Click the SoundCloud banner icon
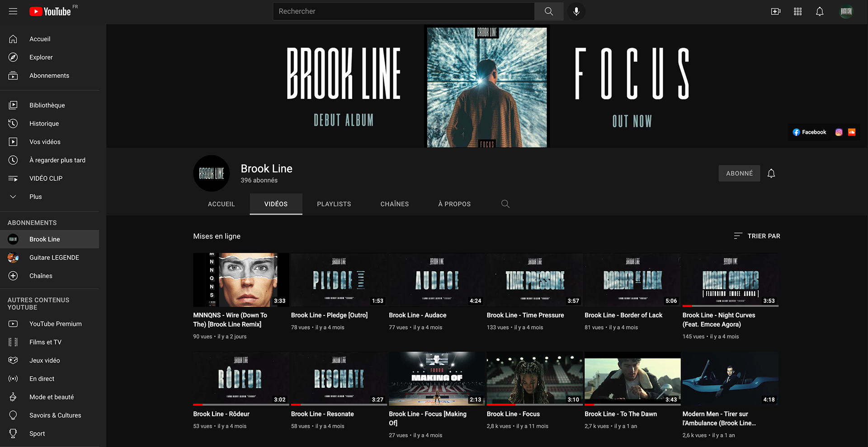The width and height of the screenshot is (868, 447). tap(852, 132)
